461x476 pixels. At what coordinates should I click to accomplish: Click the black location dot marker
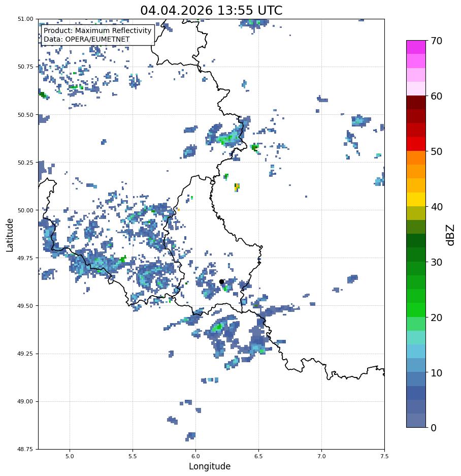tap(221, 282)
